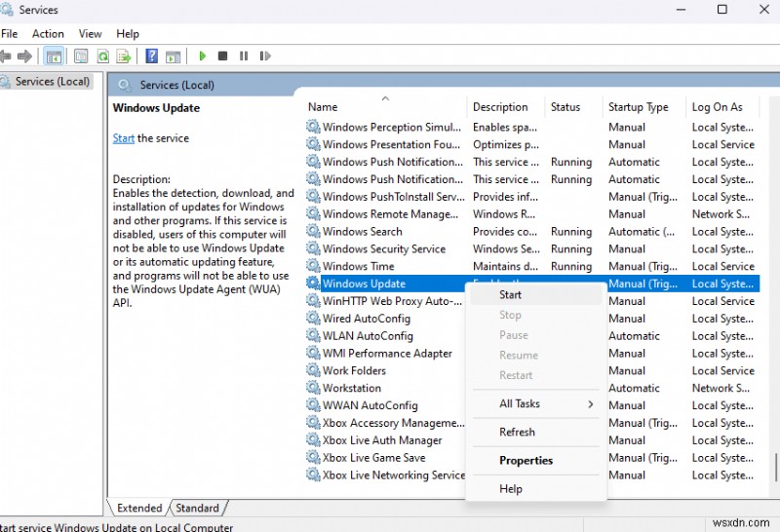780x532 pixels.
Task: Click gear icon beside Wired AutoConfig
Action: [x=313, y=318]
